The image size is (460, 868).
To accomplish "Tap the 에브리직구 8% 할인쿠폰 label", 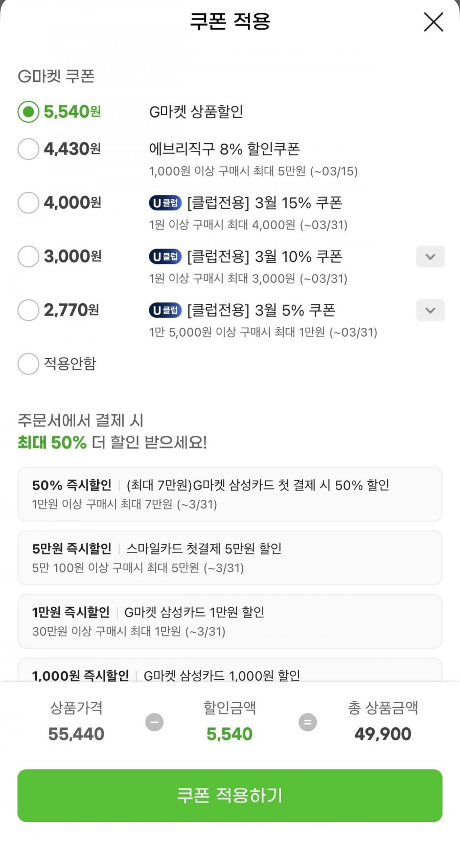I will [224, 149].
